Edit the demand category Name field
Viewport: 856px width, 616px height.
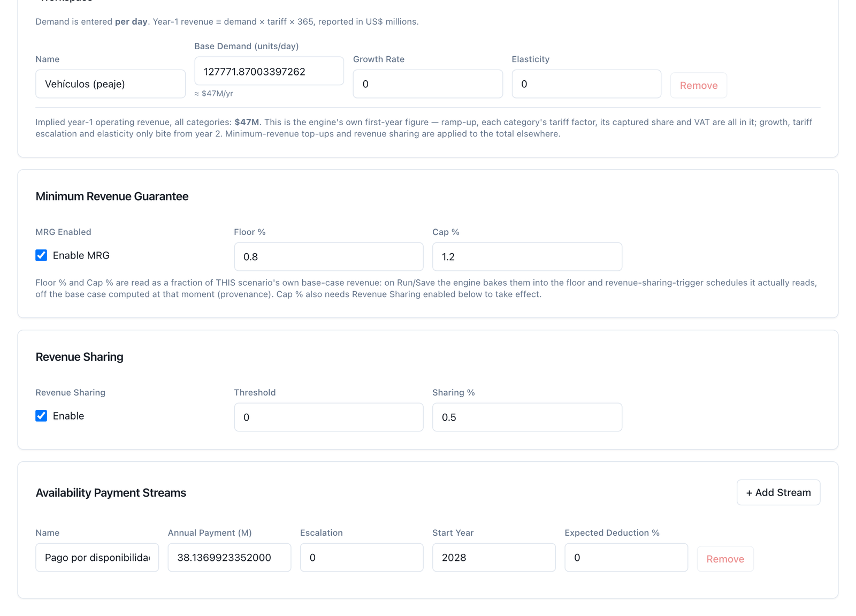point(110,84)
